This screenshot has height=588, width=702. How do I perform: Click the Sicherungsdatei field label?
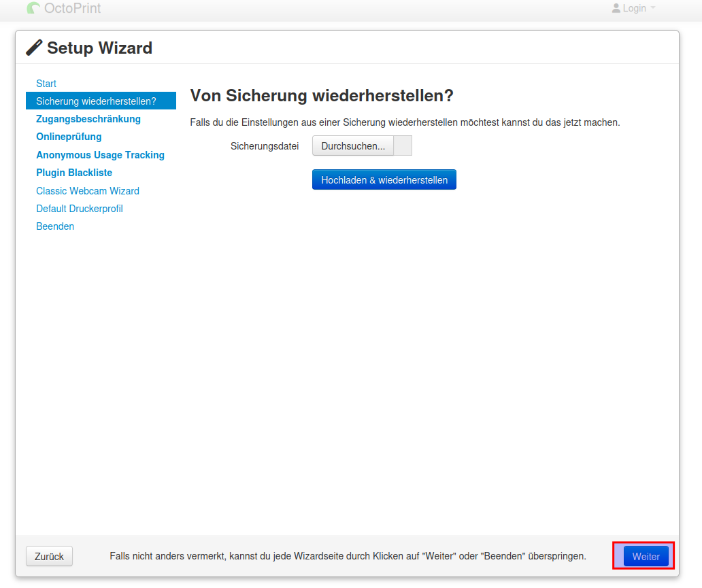(265, 146)
